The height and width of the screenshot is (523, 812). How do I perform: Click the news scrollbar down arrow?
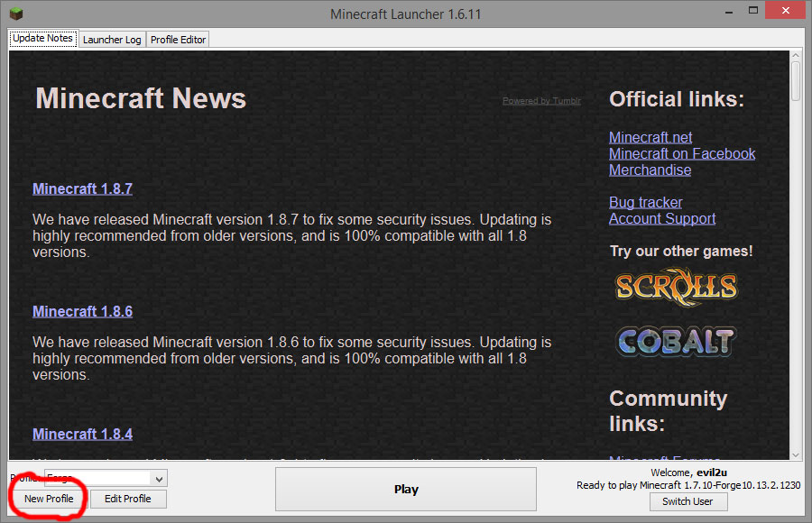pyautogui.click(x=796, y=455)
